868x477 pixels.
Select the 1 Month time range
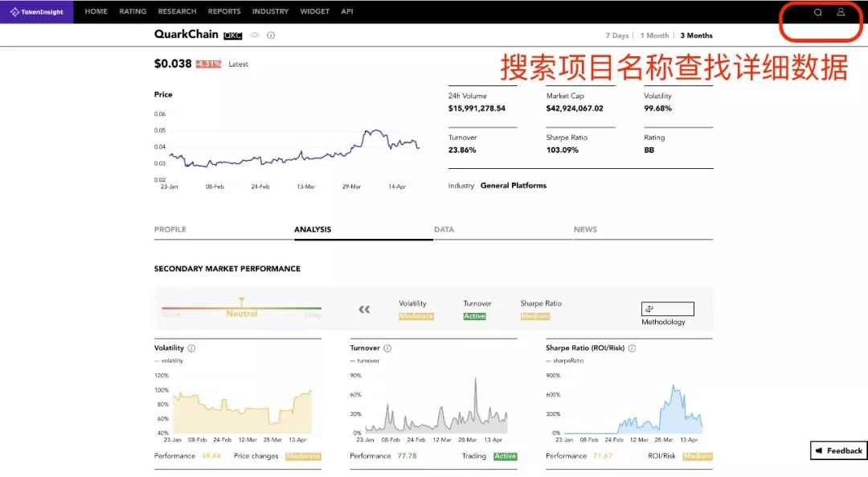pyautogui.click(x=654, y=35)
